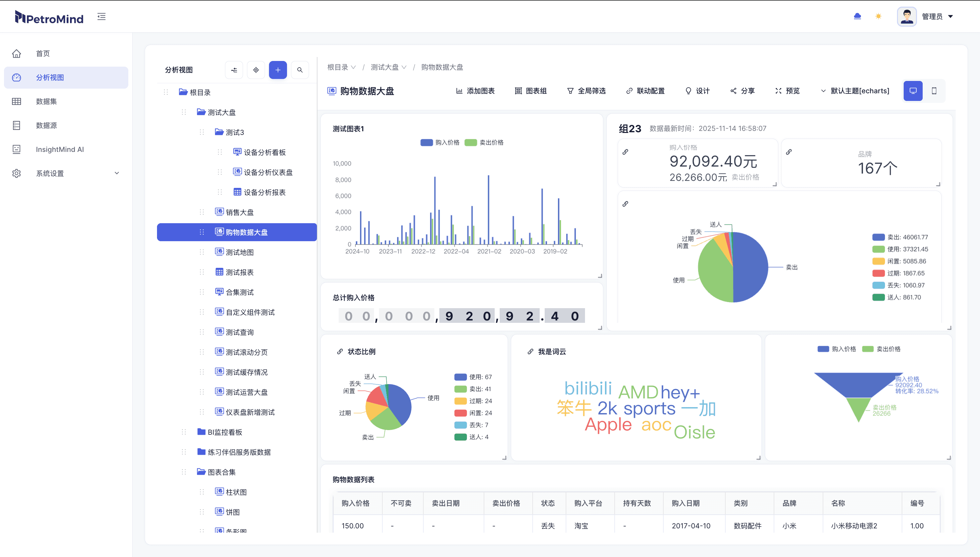
Task: Click the collapse-all tree icon
Action: click(x=234, y=70)
